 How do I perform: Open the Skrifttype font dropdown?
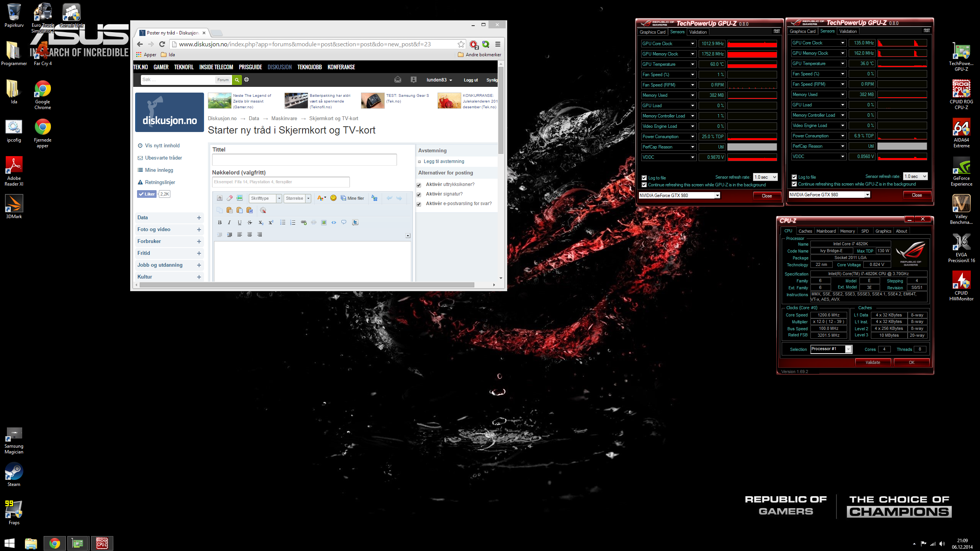pyautogui.click(x=265, y=198)
